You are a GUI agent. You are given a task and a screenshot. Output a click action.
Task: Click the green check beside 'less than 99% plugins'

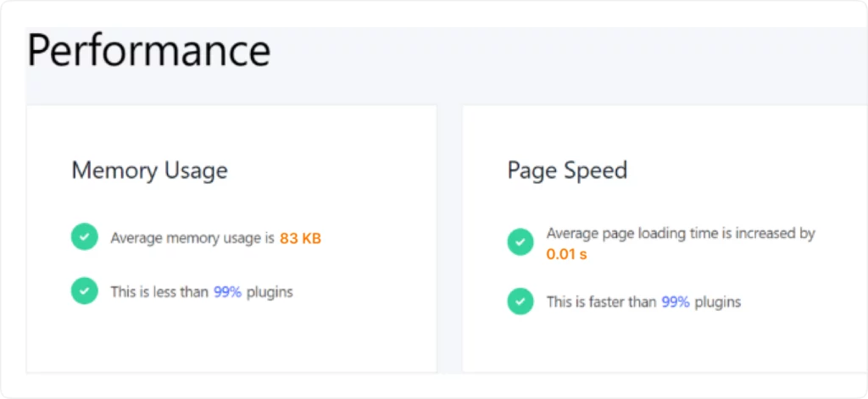click(84, 291)
